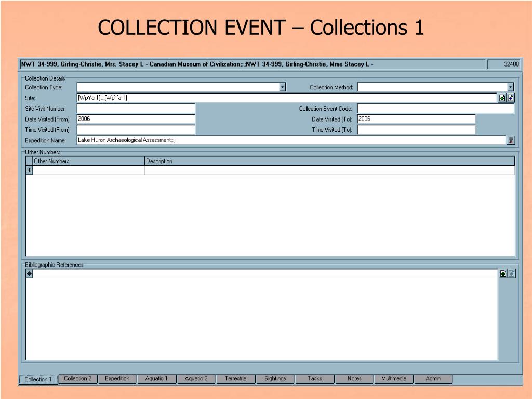Go to the Terrestrial tab
This screenshot has width=532, height=399.
236,379
